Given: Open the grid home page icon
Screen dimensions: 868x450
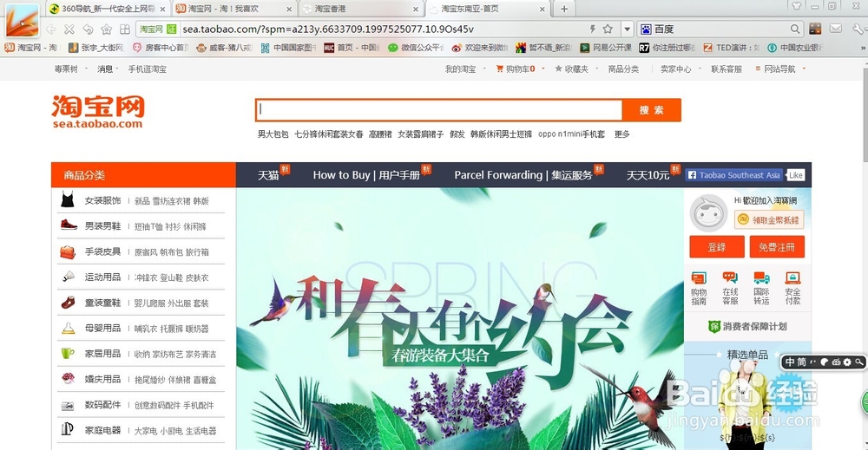Looking at the screenshot, I should pos(125,29).
